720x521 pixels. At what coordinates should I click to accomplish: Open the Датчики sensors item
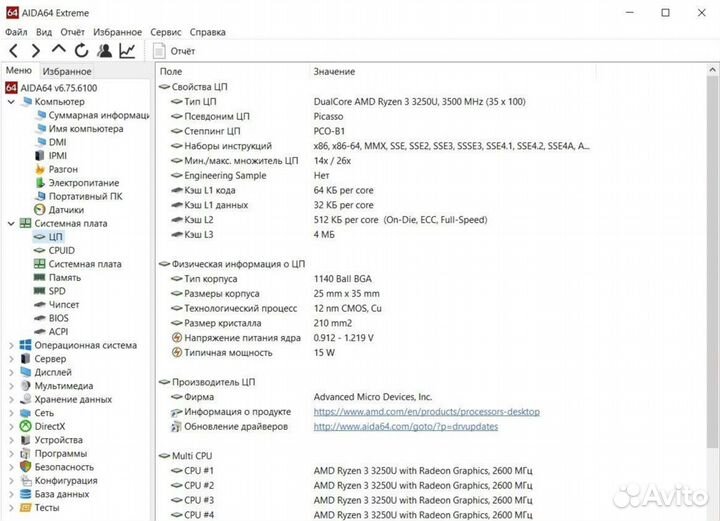coord(59,210)
